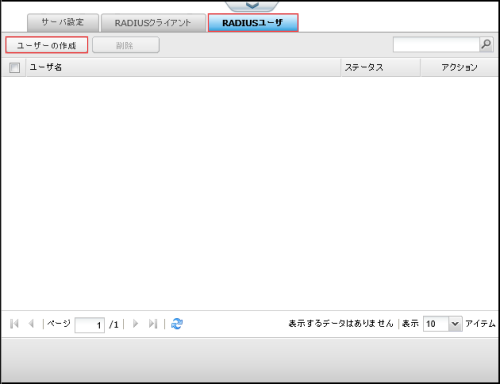This screenshot has height=384, width=500.
Task: Switch to the RADIUSクライアント tab
Action: [x=153, y=23]
